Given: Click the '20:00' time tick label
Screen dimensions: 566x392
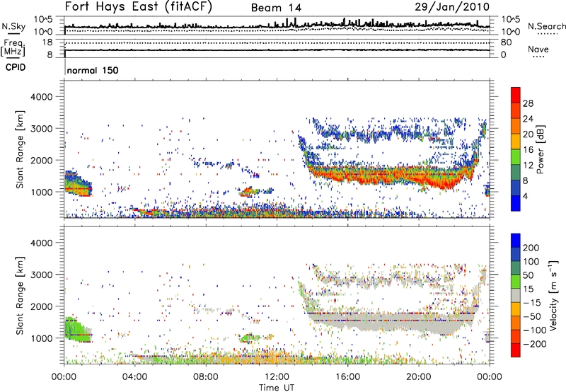Looking at the screenshot, I should point(419,377).
